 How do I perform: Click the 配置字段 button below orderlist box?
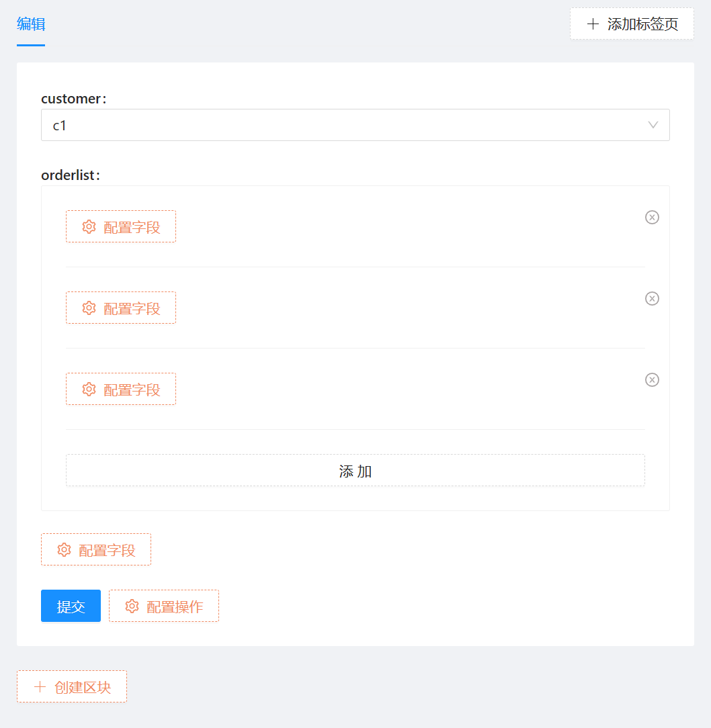point(96,550)
